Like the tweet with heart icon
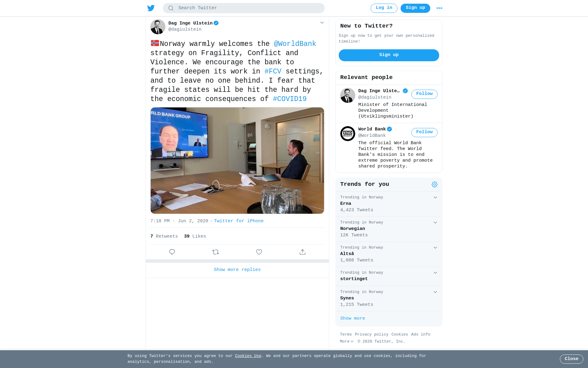Screen dimensions: 588x368 [259, 252]
